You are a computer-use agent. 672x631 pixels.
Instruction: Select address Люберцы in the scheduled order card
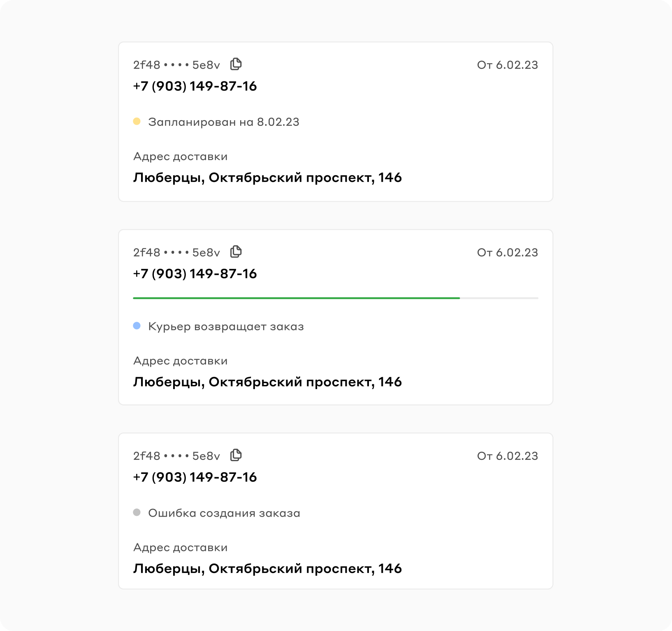267,178
